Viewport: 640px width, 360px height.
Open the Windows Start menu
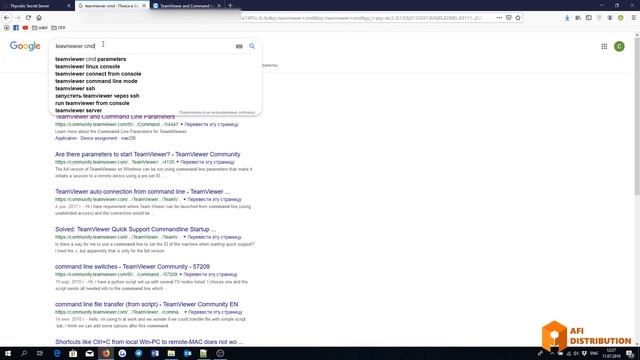(x=8, y=353)
